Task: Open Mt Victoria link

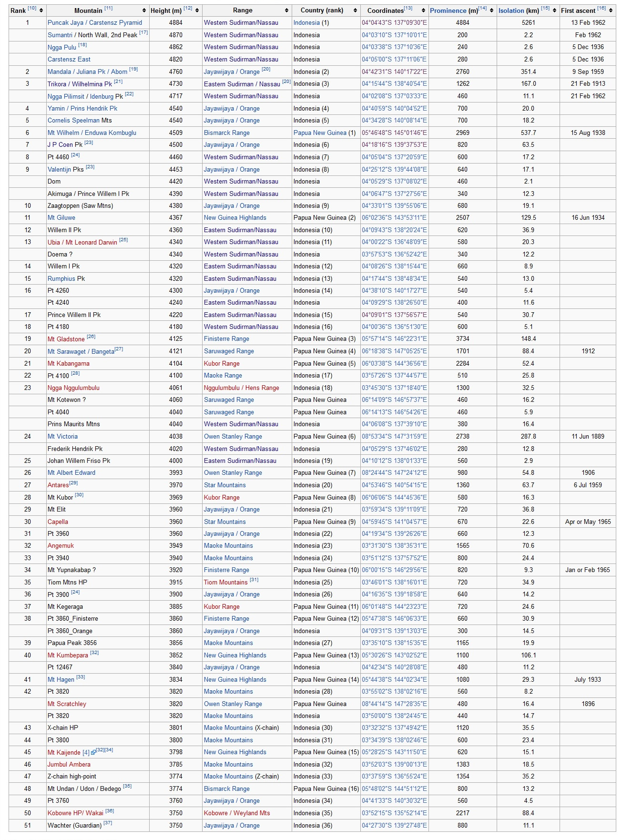Action: (62, 436)
